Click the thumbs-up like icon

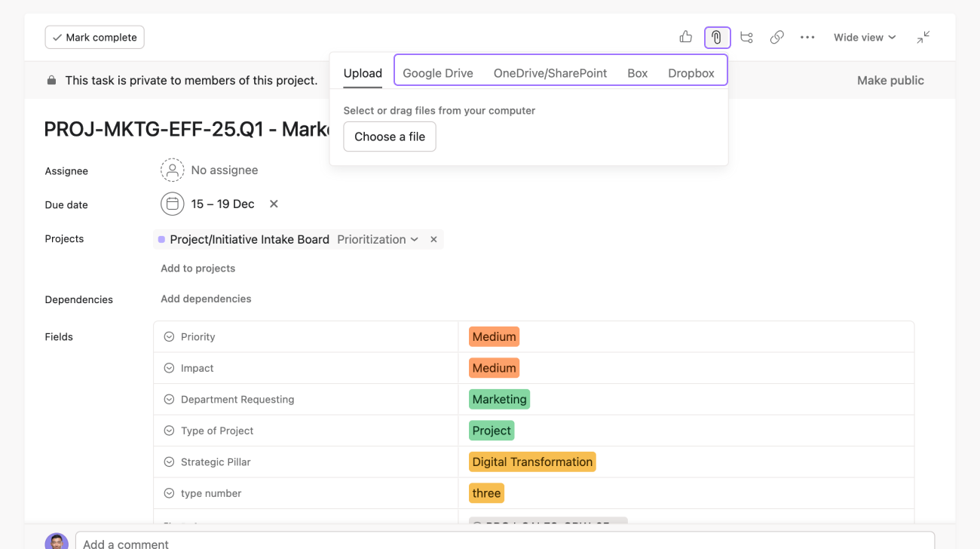(x=685, y=37)
